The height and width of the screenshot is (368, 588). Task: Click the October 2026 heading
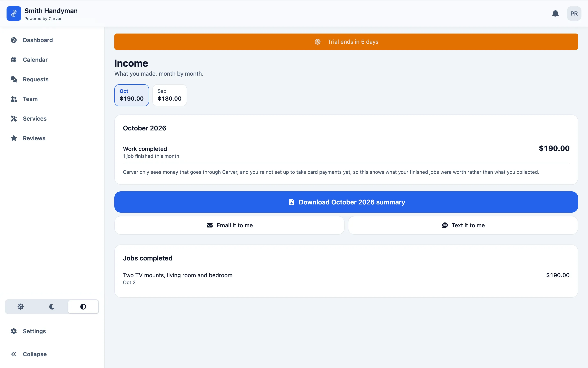(x=145, y=128)
